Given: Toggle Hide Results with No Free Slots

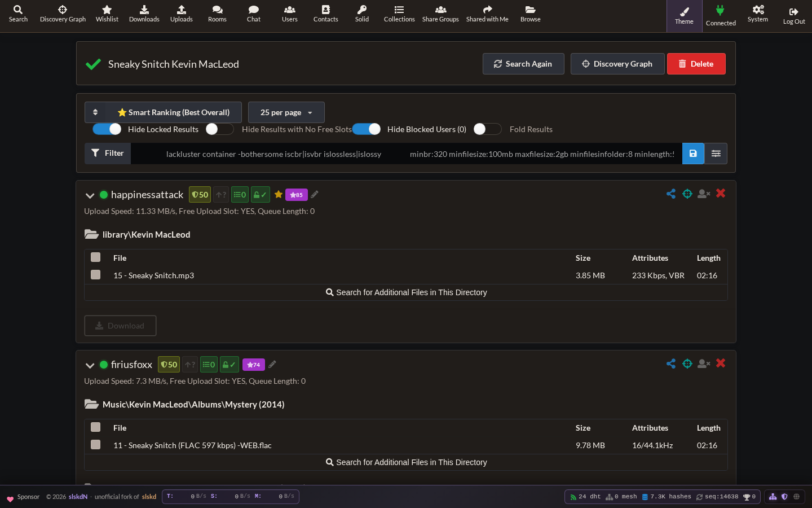Looking at the screenshot, I should [220, 129].
